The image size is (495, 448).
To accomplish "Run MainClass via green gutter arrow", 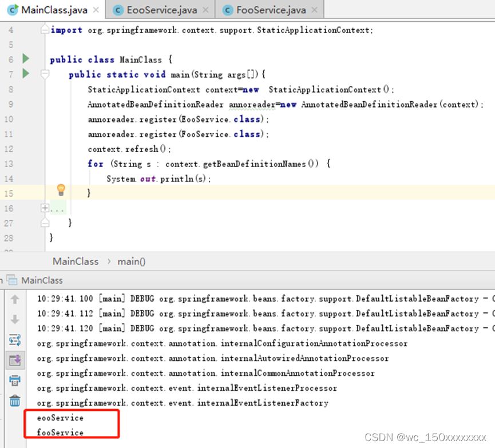I will [25, 58].
